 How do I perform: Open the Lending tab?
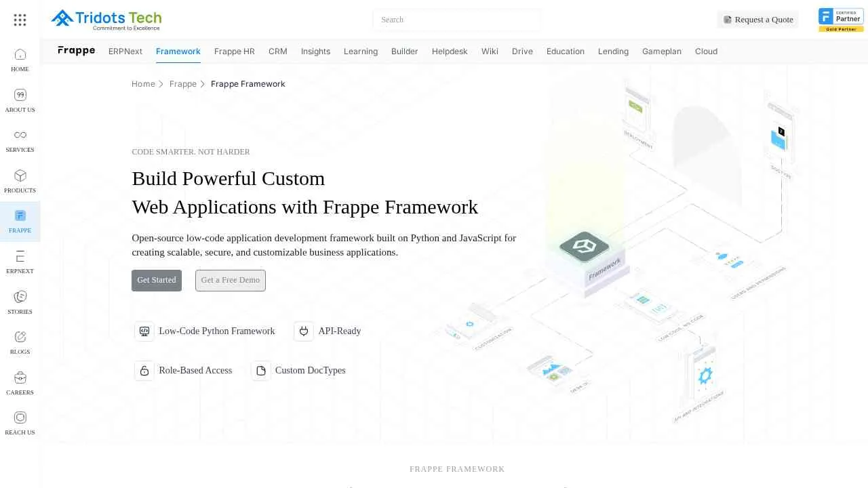(613, 52)
